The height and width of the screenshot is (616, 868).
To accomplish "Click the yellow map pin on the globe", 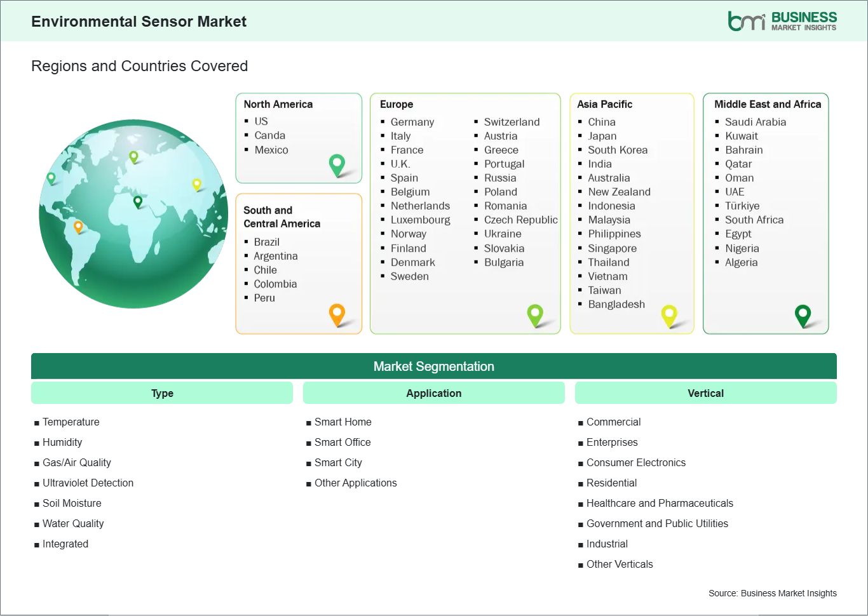I will click(x=197, y=184).
